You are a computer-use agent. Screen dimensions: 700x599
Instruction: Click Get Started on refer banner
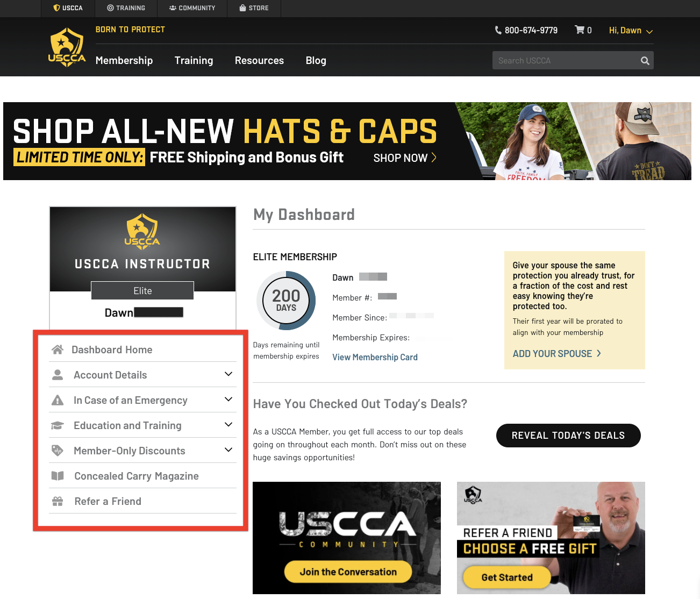507,577
